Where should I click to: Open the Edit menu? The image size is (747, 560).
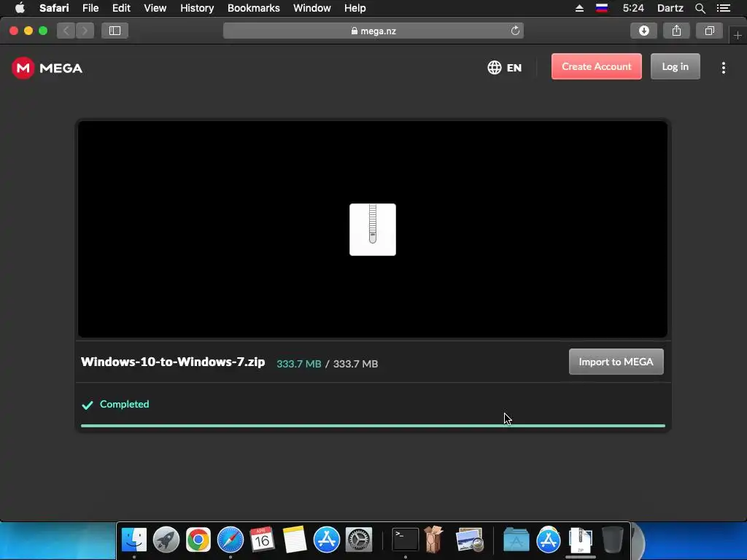pyautogui.click(x=121, y=8)
